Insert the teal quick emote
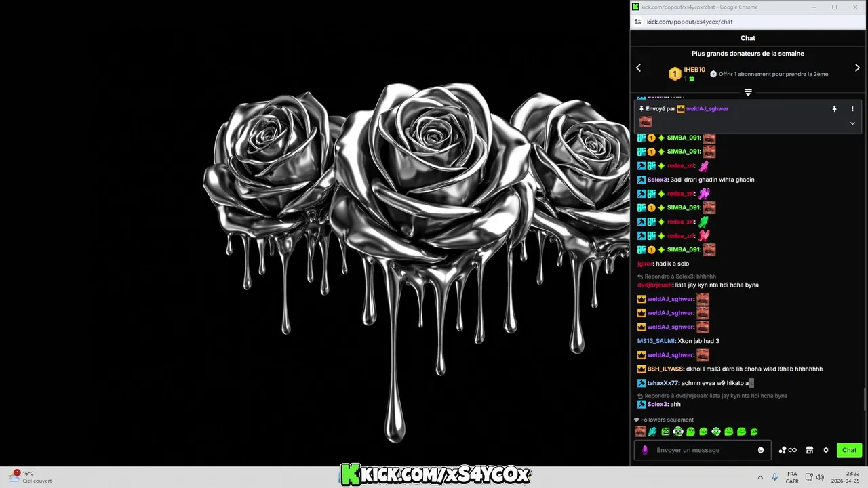868x488 pixels. 652,432
